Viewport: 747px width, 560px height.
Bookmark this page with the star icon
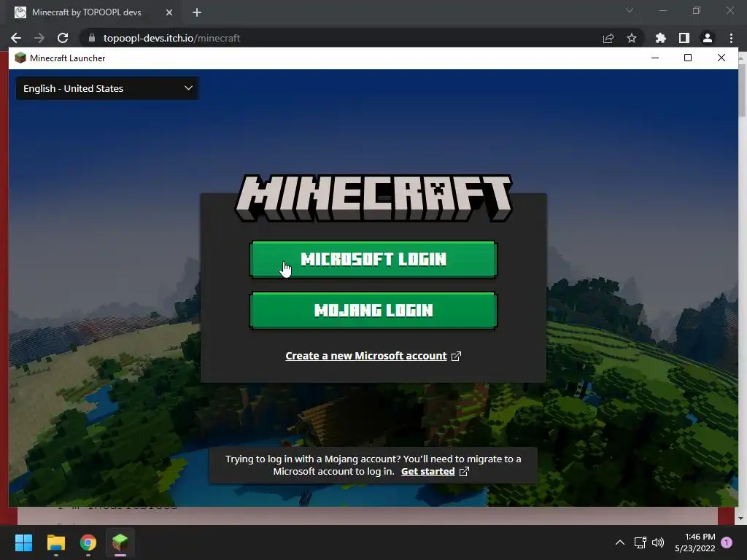pyautogui.click(x=632, y=38)
